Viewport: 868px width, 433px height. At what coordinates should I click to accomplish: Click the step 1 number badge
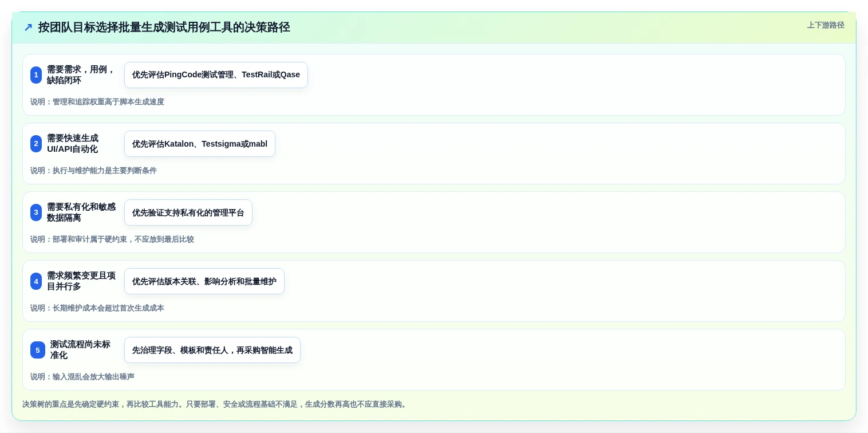click(36, 75)
